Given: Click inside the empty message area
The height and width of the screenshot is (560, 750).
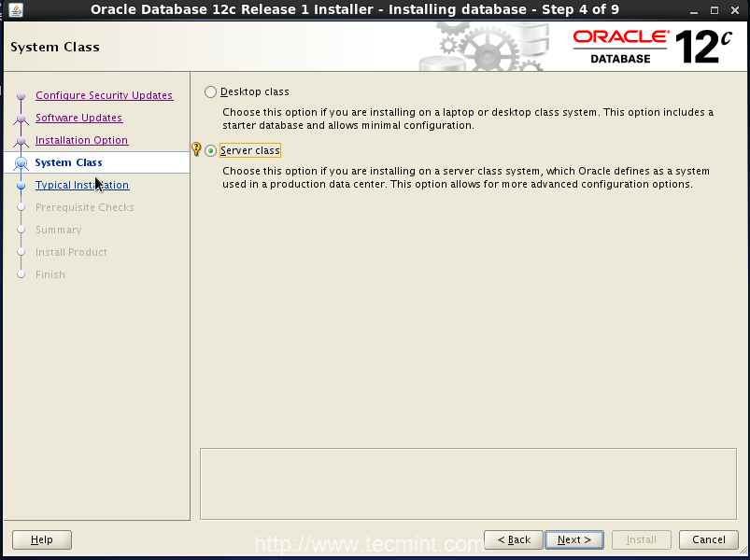Looking at the screenshot, I should click(468, 483).
